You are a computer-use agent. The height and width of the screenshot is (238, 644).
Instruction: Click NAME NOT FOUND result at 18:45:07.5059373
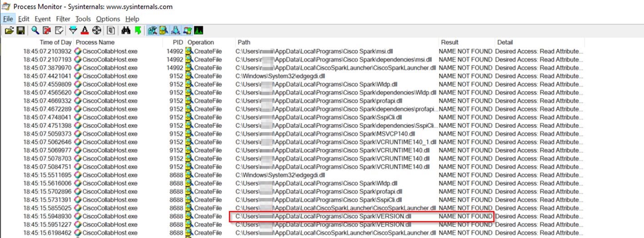point(465,134)
